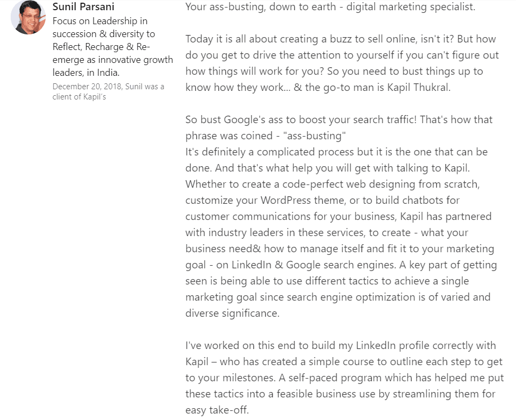Screen dimensions: 517x420
Task: Open the Sunil Parsani name link
Action: [83, 7]
